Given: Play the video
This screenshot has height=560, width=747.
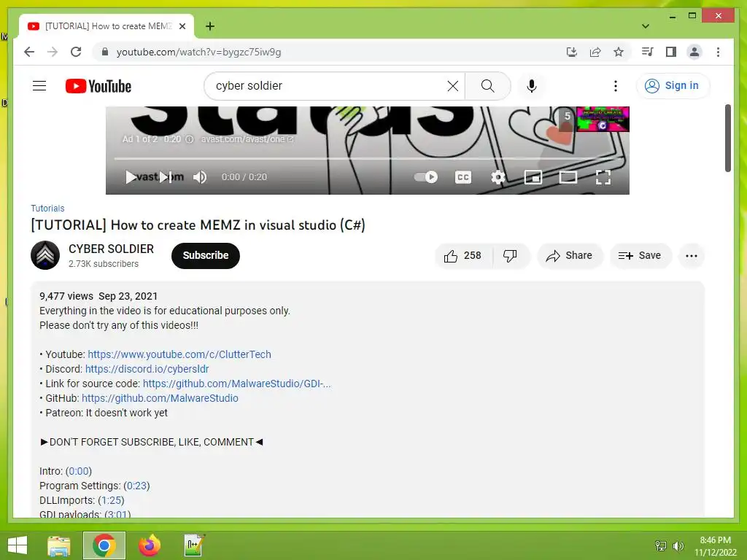Looking at the screenshot, I should click(x=131, y=177).
